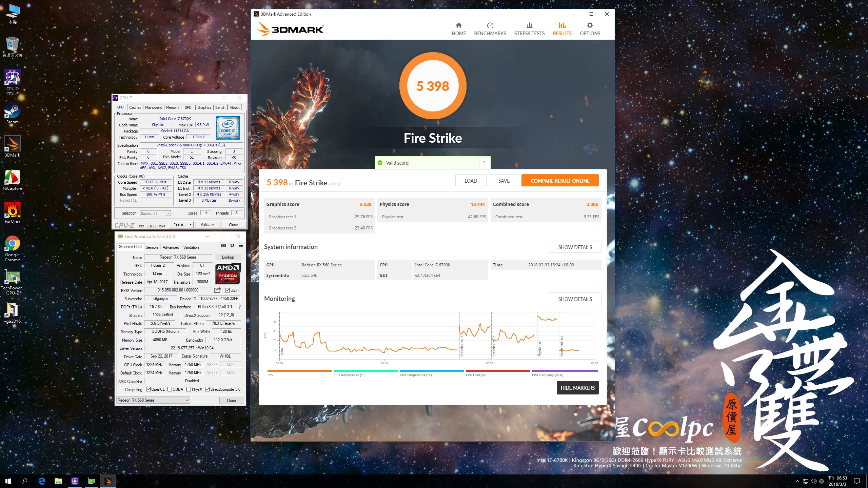Click GPU-Z BIOS export share icon
This screenshot has height=488, width=868.
[x=217, y=290]
